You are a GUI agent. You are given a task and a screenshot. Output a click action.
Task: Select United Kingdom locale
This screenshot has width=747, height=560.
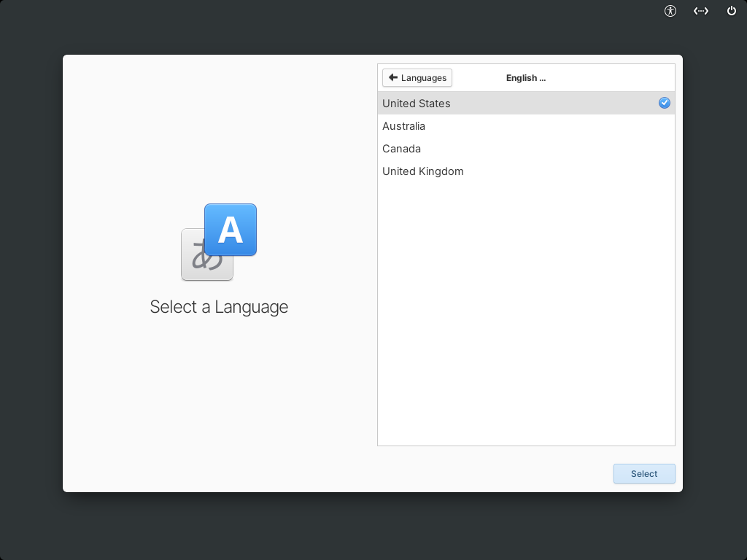pos(526,171)
